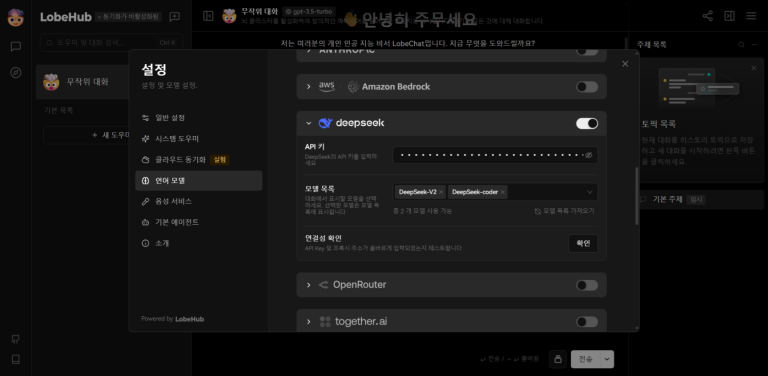Click 모델 목록 가져오기 link
The height and width of the screenshot is (376, 768).
[564, 211]
